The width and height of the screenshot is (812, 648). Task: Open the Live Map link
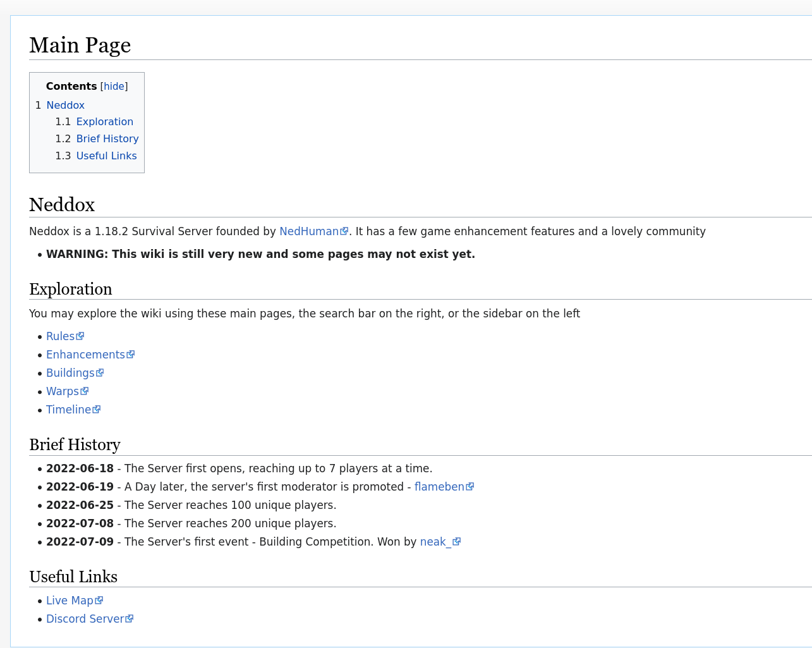pos(70,601)
